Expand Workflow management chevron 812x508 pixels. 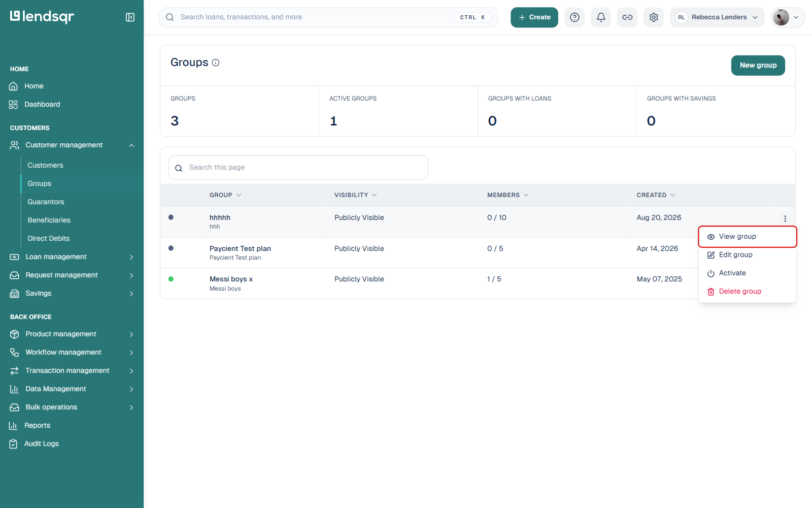131,353
